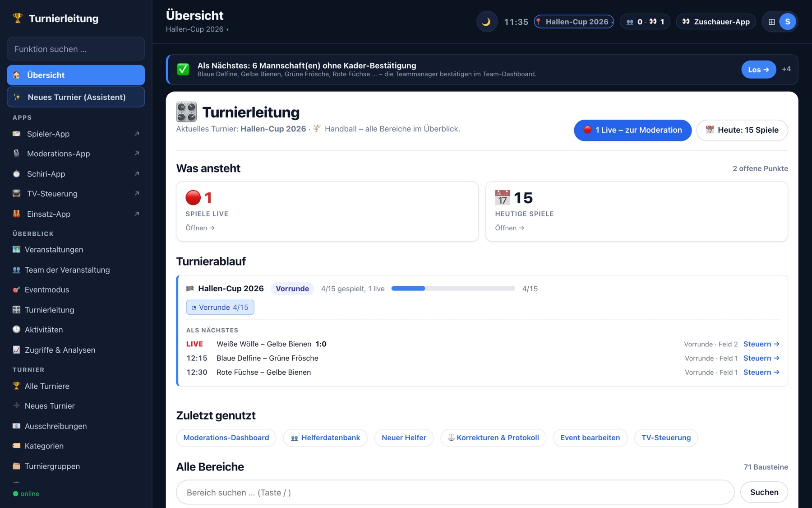The width and height of the screenshot is (812, 508).
Task: Toggle dark mode moon icon
Action: (x=486, y=22)
